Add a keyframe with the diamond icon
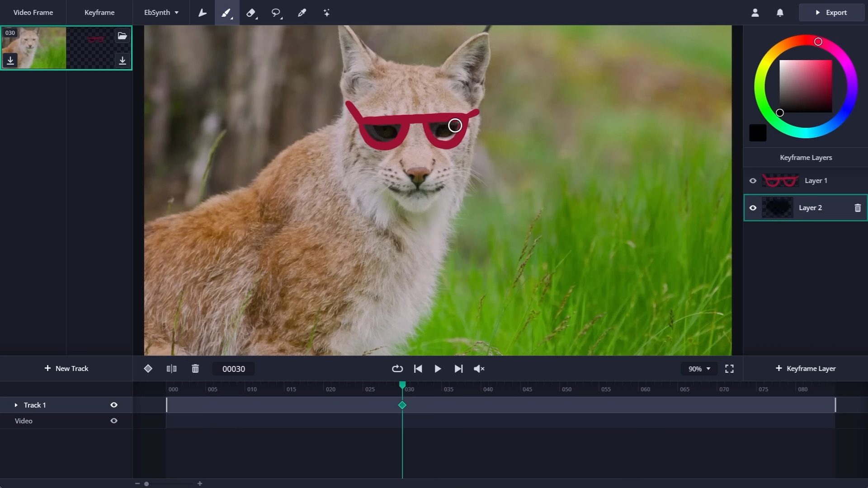The width and height of the screenshot is (868, 488). (148, 369)
